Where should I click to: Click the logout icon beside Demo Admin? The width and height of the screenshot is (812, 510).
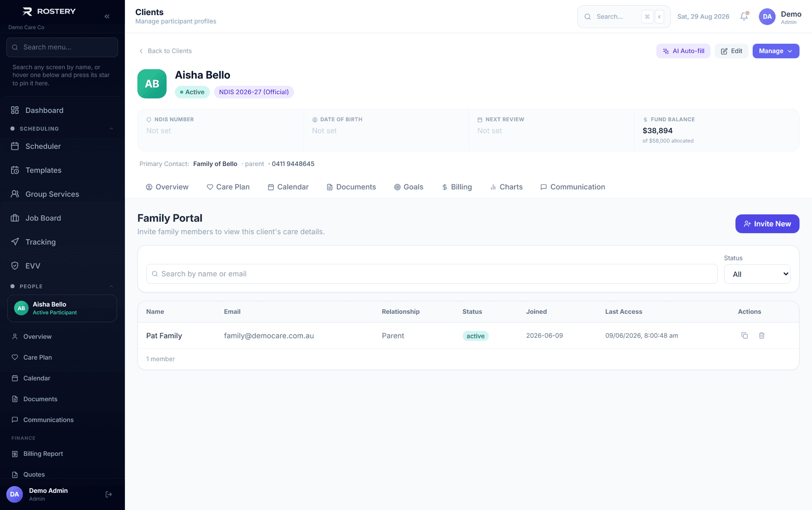(x=109, y=494)
